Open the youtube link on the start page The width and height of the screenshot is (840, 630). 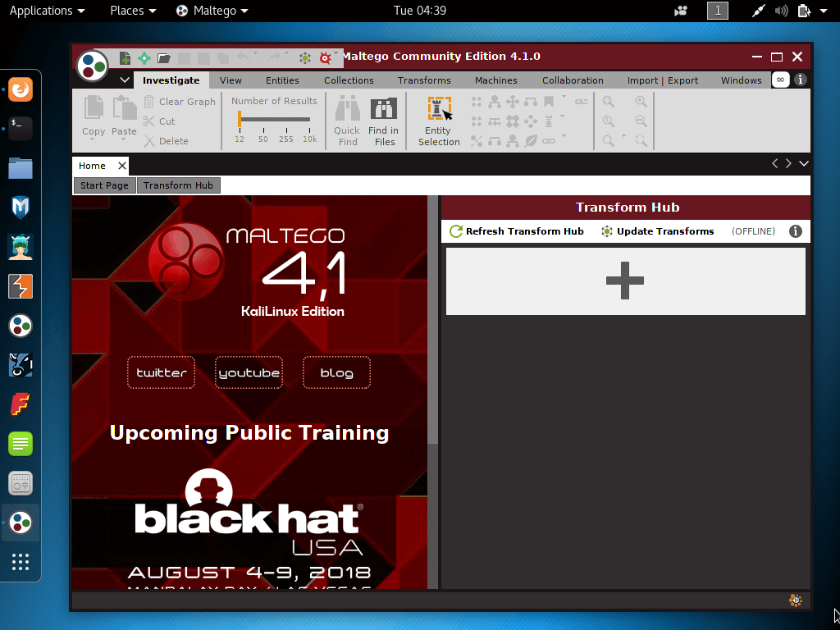point(249,372)
